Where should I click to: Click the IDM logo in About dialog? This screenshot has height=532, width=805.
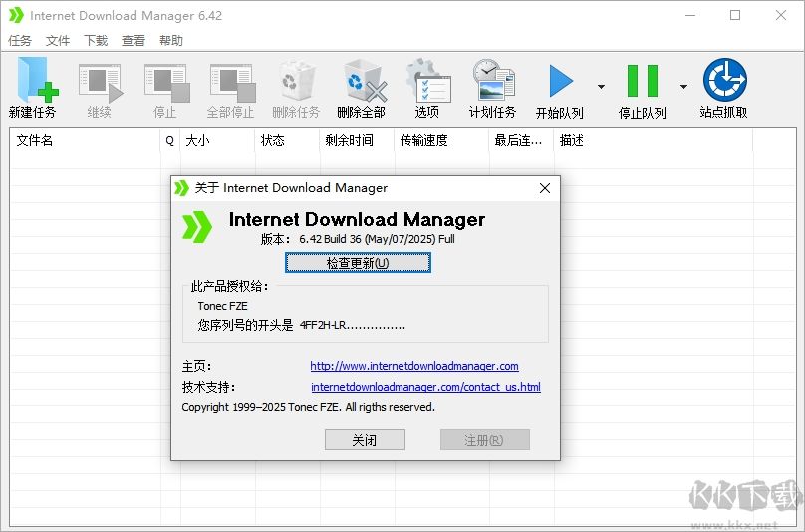point(197,226)
